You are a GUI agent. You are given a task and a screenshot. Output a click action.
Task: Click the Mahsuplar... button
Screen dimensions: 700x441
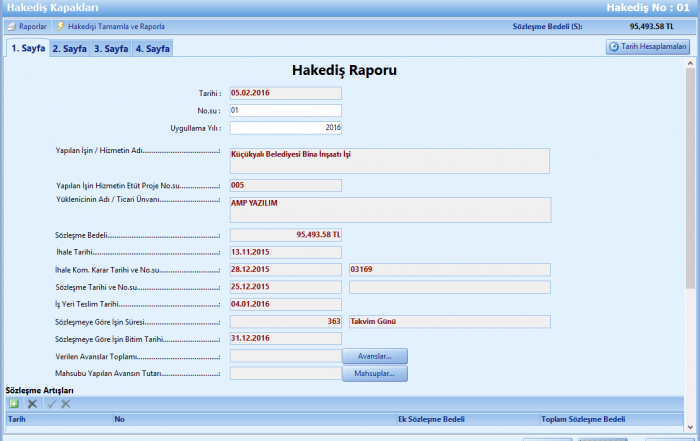(374, 374)
